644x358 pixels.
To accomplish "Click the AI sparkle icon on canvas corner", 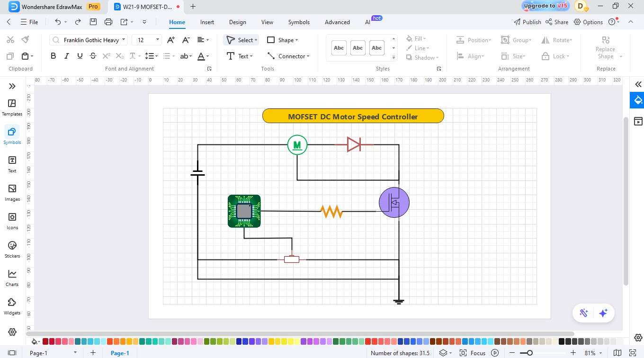I will pos(603,313).
